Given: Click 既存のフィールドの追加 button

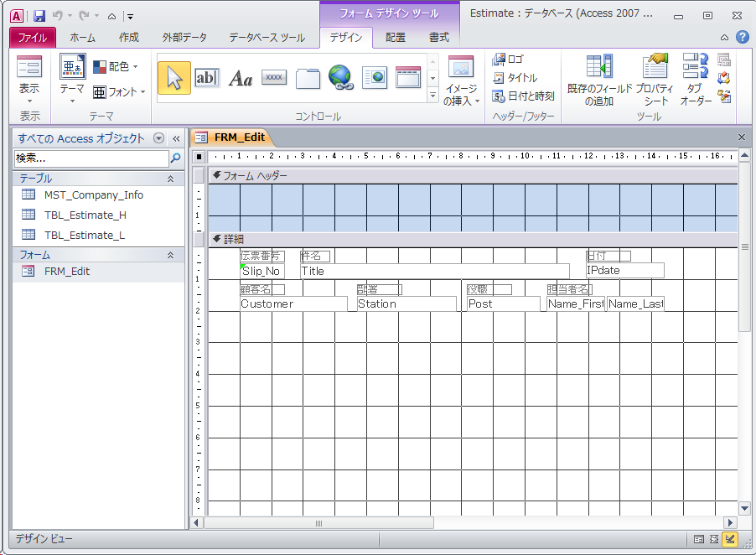Looking at the screenshot, I should pos(599,80).
